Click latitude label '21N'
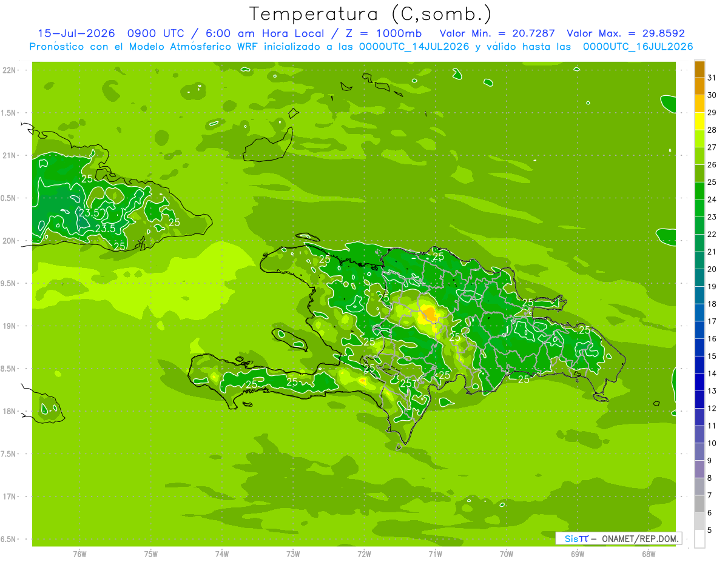This screenshot has height=562, width=728. click(x=8, y=155)
